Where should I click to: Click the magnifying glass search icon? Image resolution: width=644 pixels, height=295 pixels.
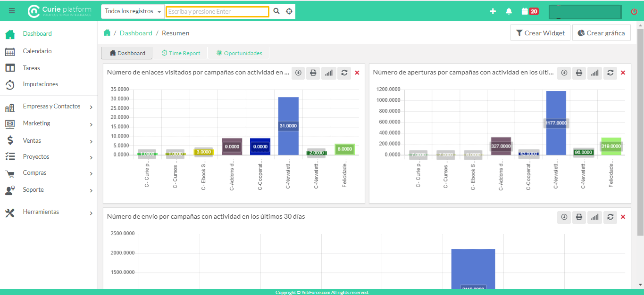[x=276, y=11]
